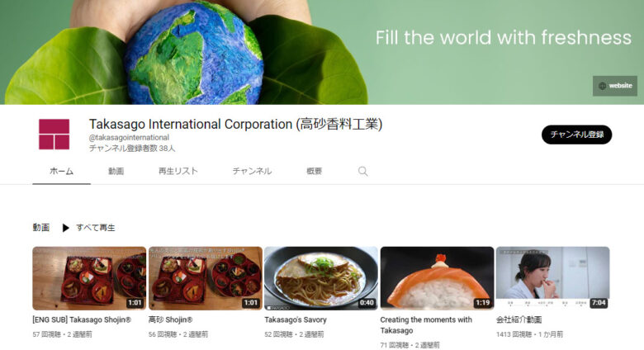Click the channel search magnifier icon
Image resolution: width=644 pixels, height=350 pixels.
[x=362, y=172]
